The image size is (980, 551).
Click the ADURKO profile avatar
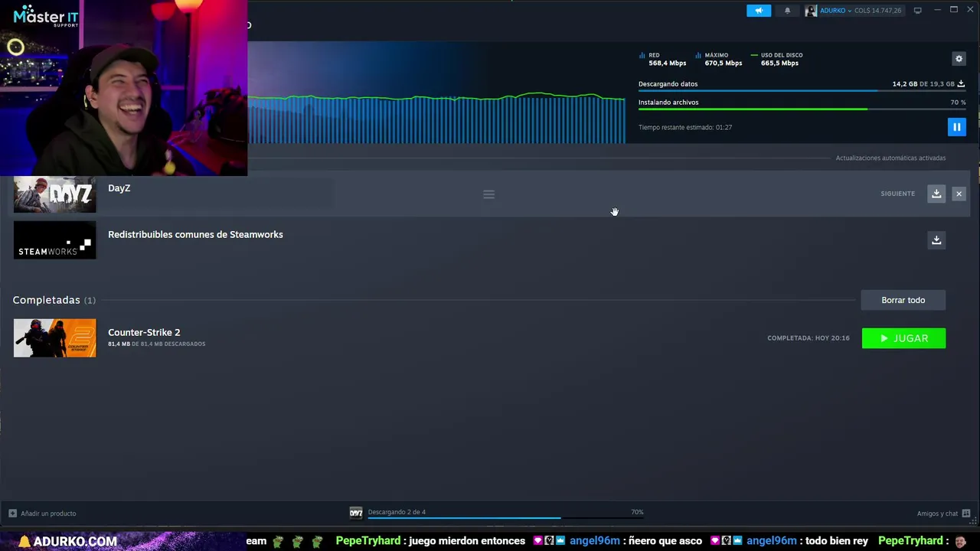(811, 11)
